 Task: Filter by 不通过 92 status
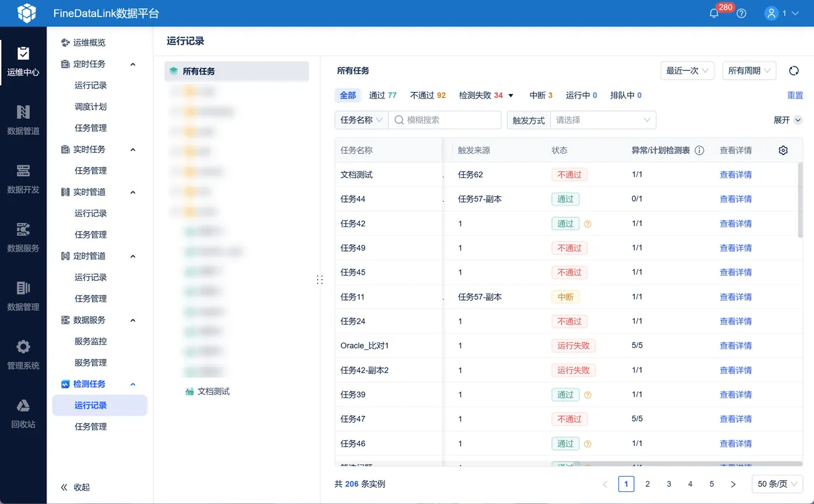click(428, 95)
